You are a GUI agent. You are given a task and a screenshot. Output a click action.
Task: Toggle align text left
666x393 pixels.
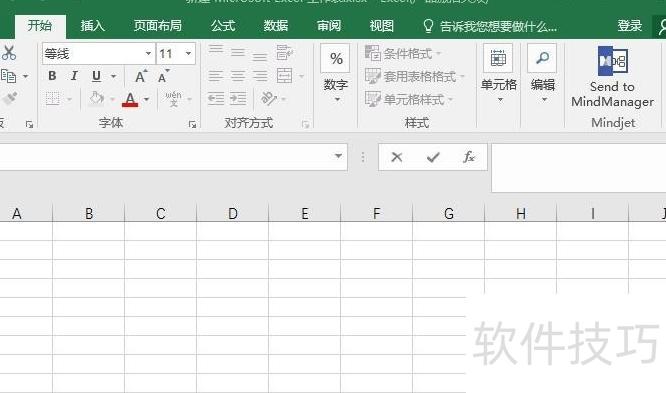point(216,76)
